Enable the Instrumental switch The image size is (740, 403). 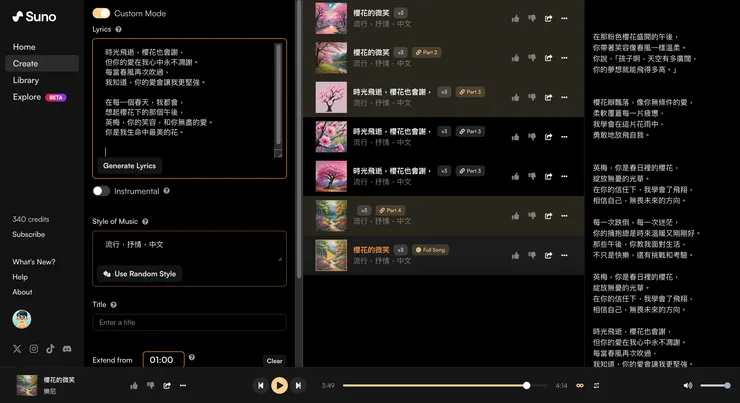point(101,191)
